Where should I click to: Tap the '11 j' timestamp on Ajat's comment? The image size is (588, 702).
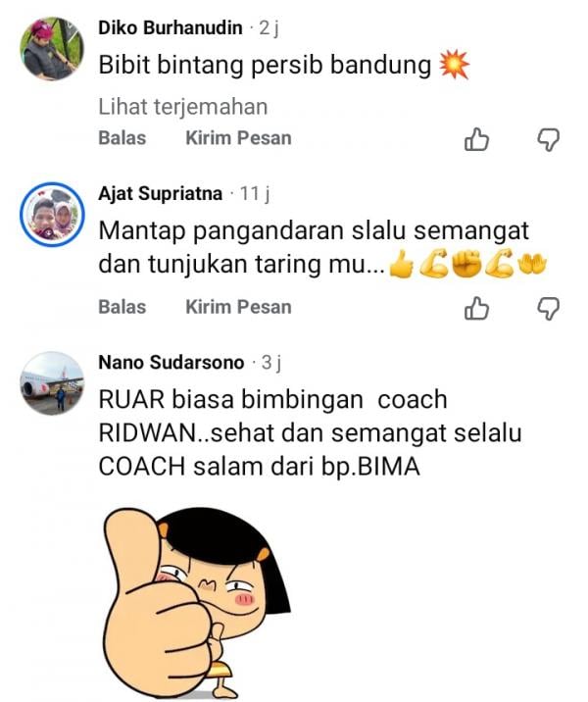(x=255, y=194)
